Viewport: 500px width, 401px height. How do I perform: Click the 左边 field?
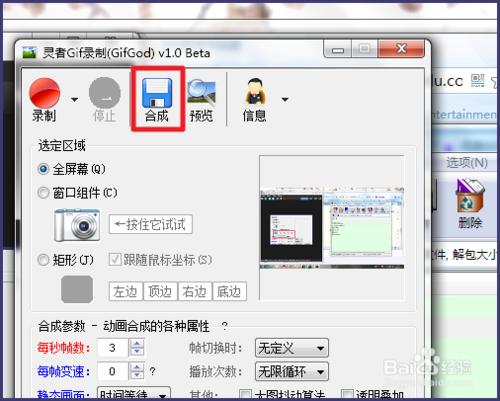126,292
